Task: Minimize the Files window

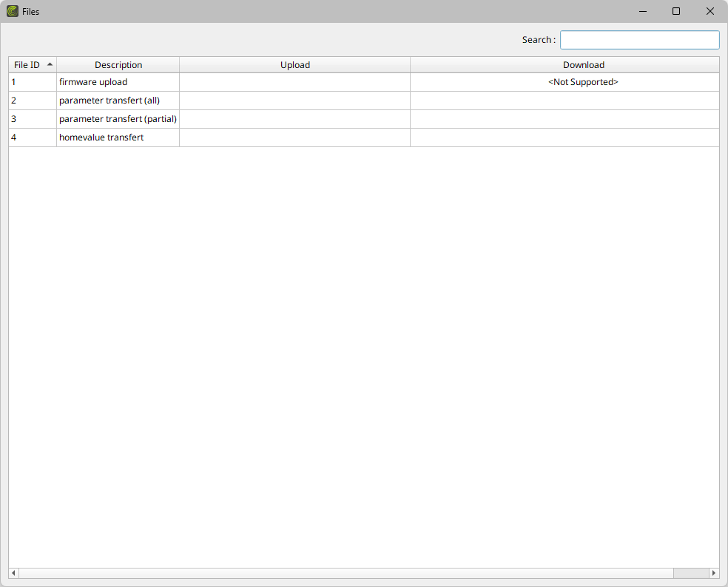Action: [x=643, y=11]
